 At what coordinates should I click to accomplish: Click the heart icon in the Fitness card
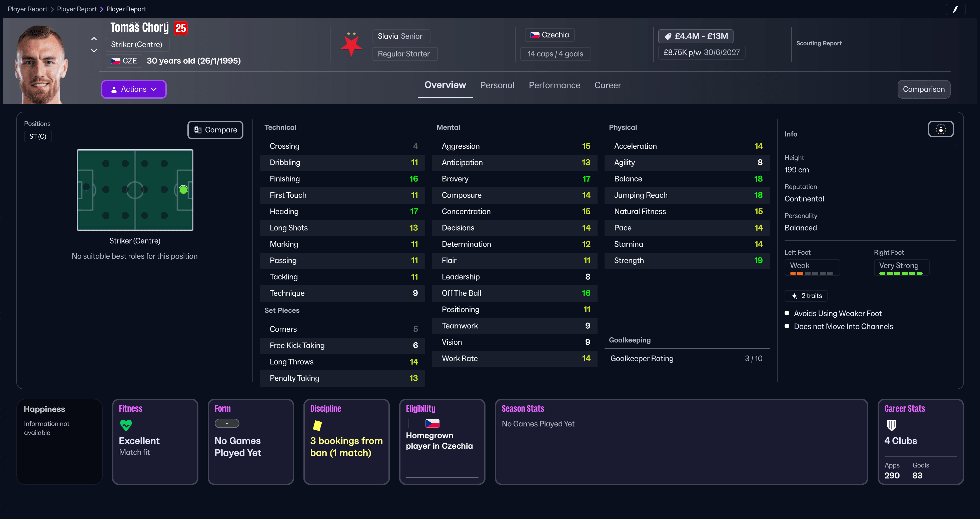coord(126,425)
